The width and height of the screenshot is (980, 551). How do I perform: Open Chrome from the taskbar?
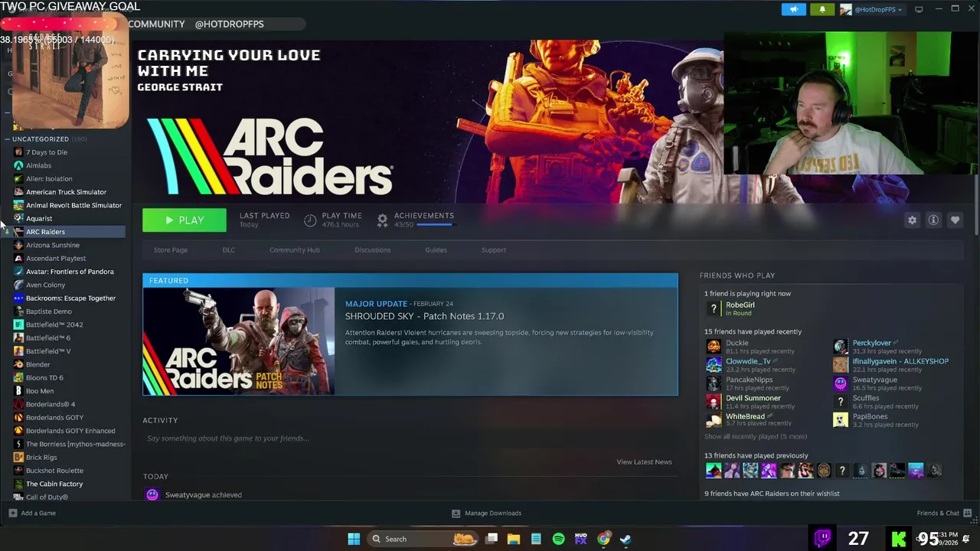(603, 539)
